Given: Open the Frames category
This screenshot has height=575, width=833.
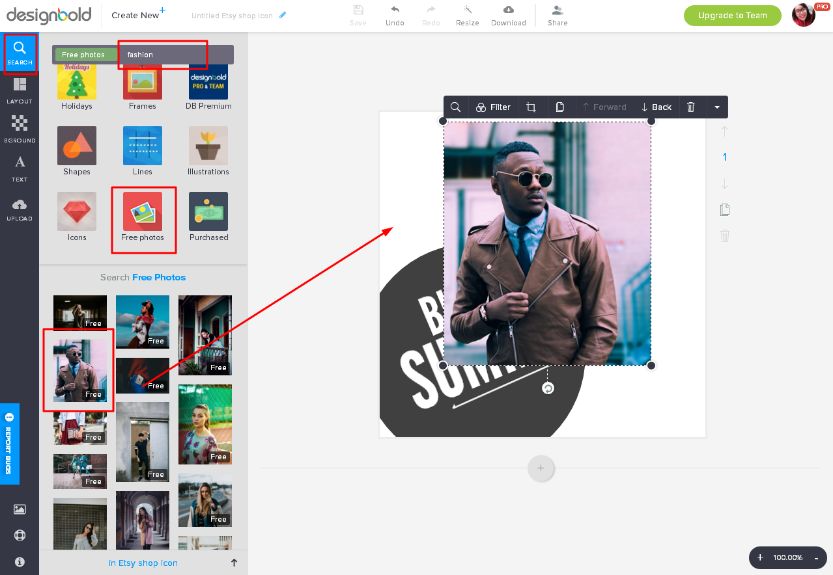Looking at the screenshot, I should click(142, 88).
